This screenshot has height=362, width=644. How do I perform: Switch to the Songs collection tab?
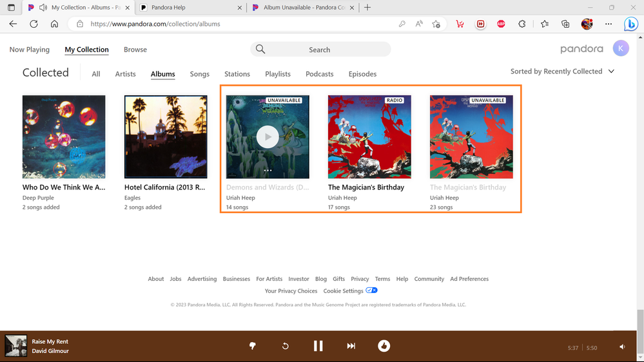pos(199,74)
